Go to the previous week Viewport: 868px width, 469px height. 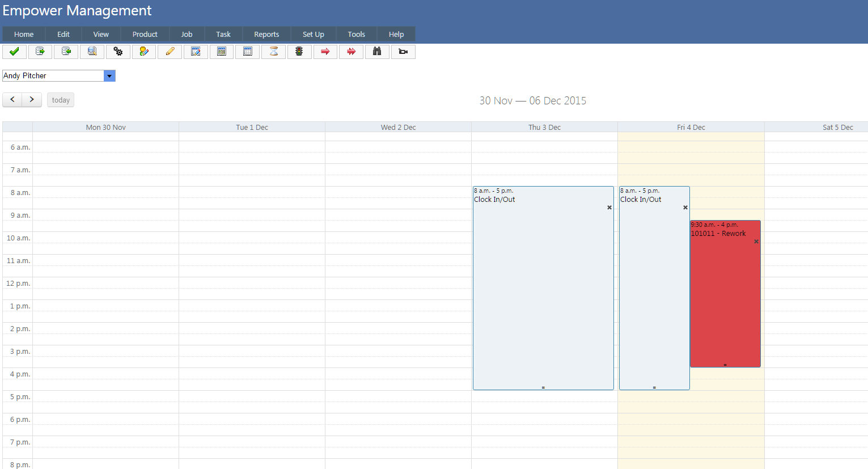pyautogui.click(x=12, y=100)
